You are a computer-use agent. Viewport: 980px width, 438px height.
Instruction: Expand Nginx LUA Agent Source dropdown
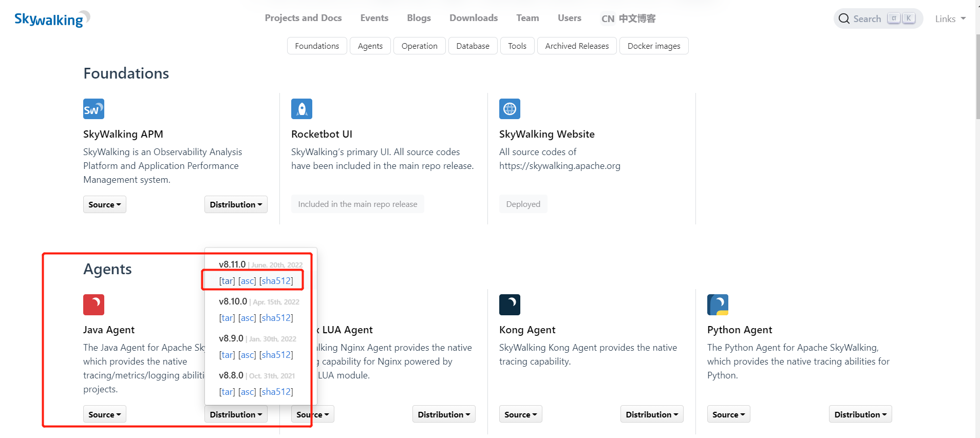pyautogui.click(x=313, y=414)
